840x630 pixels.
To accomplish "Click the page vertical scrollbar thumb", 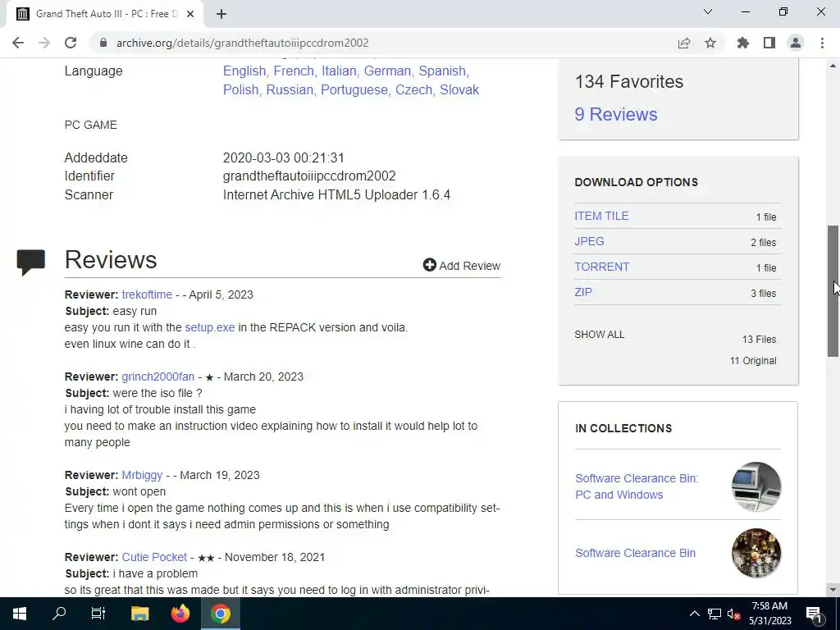I will pos(833,291).
